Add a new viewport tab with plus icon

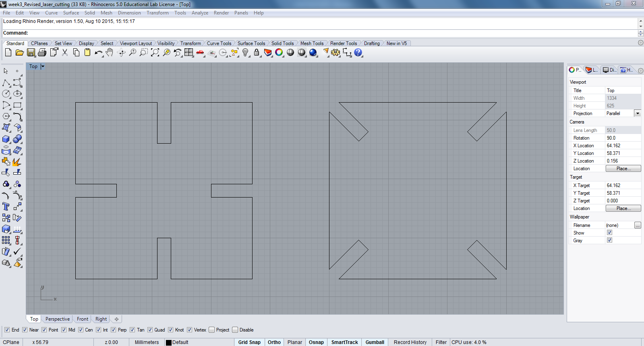[x=116, y=319]
